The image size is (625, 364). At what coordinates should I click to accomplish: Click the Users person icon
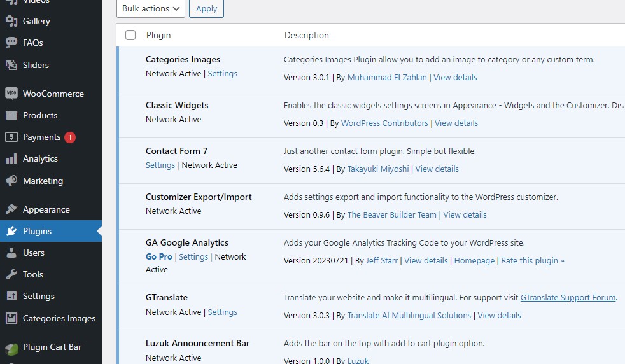coord(11,253)
